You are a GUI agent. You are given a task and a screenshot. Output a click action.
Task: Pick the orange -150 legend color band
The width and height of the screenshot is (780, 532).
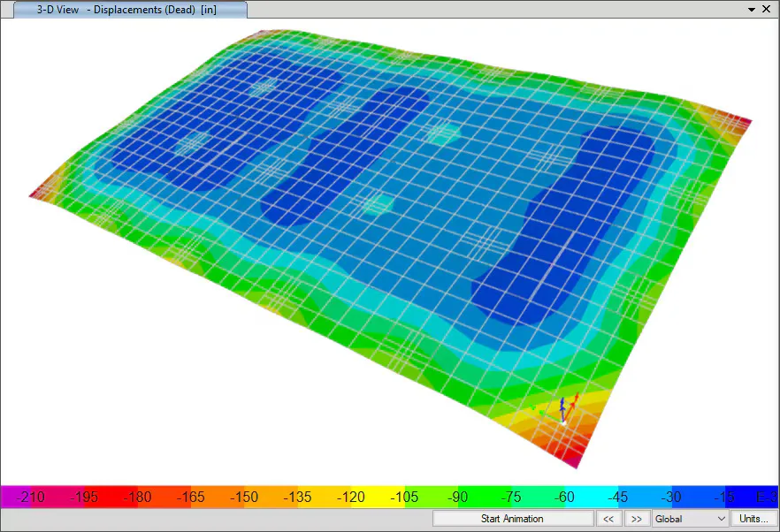click(239, 497)
